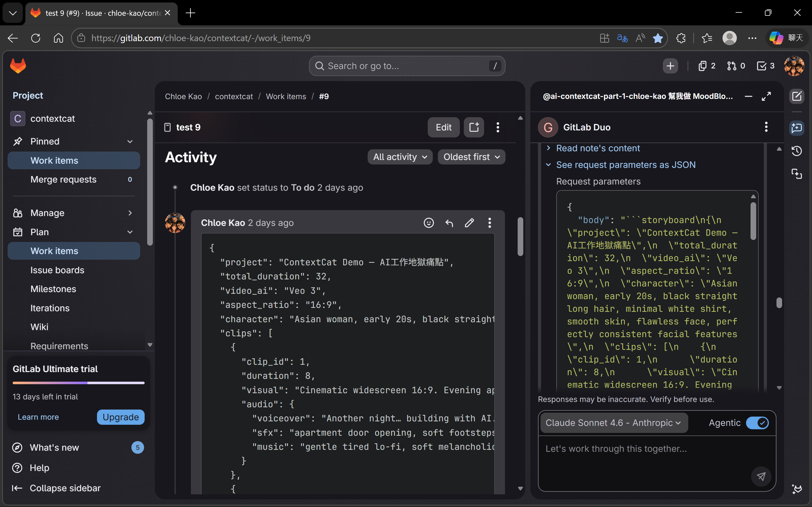The width and height of the screenshot is (812, 507).
Task: Click the new chat compose icon
Action: 796,97
